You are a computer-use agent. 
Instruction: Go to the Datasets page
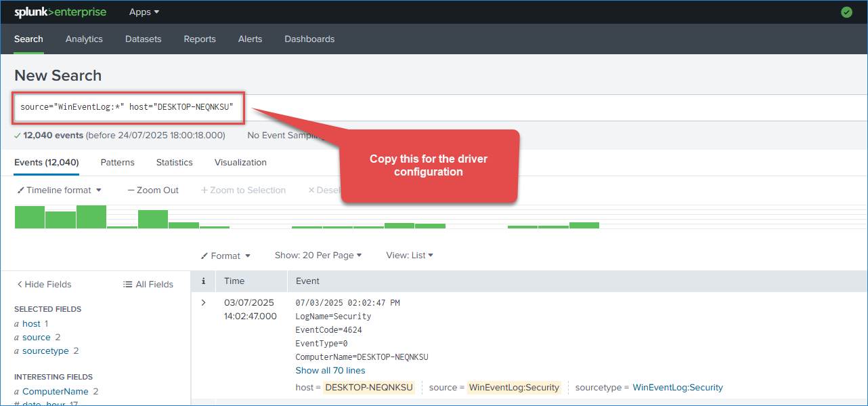tap(144, 39)
